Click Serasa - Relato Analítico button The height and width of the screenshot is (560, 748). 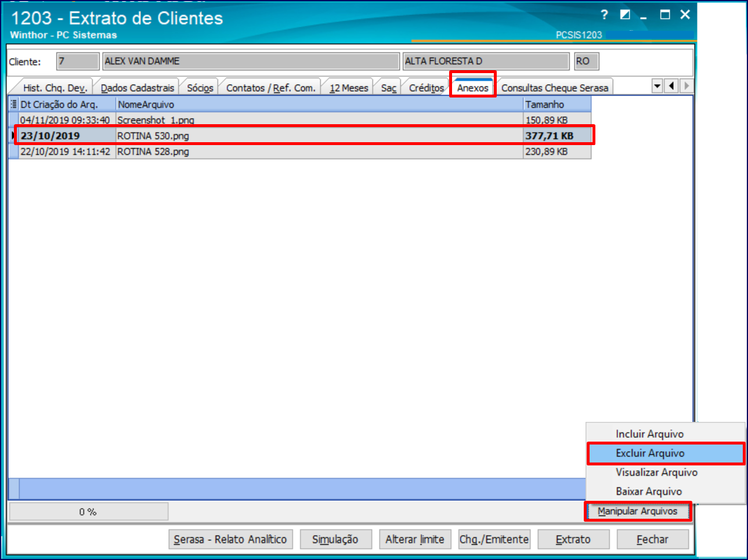[230, 539]
